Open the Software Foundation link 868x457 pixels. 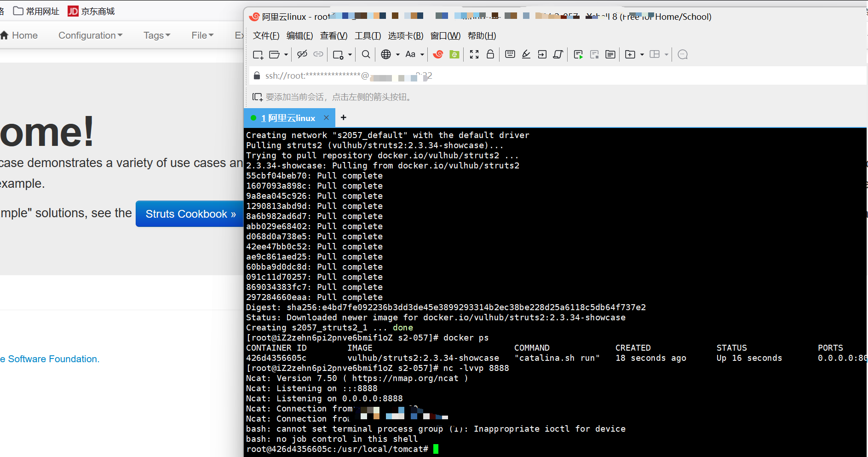(x=50, y=359)
